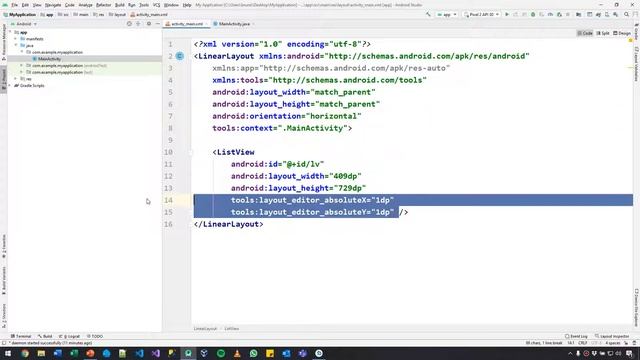Screen dimensions: 640x360
Task: Open the Refactor menu
Action: coord(103,5)
